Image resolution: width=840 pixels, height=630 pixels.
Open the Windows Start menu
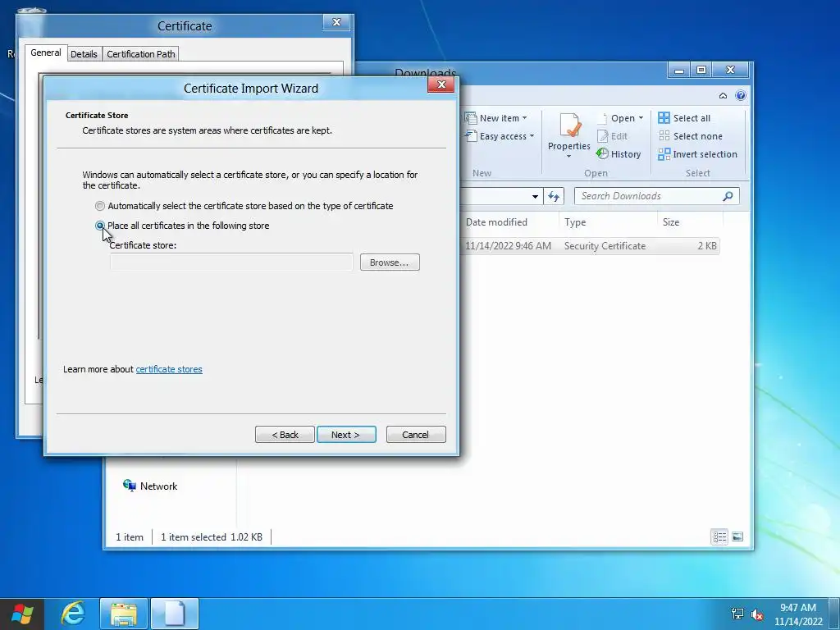point(22,614)
